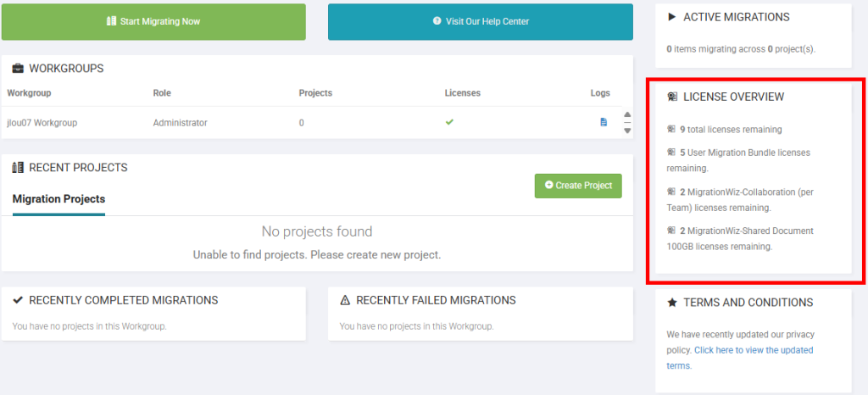Screen dimensions: 868x395
Task: Click the books icon in Start Migrating Now button
Action: pyautogui.click(x=111, y=21)
